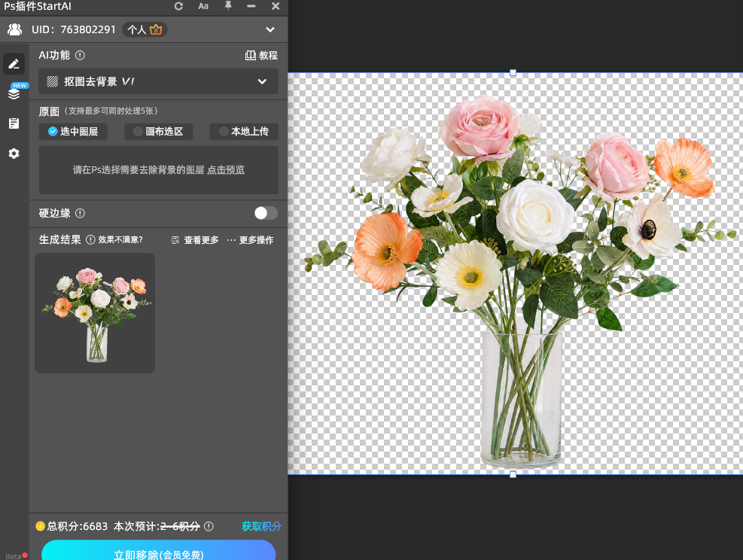Select the pencil edit sidebar icon

pyautogui.click(x=14, y=64)
